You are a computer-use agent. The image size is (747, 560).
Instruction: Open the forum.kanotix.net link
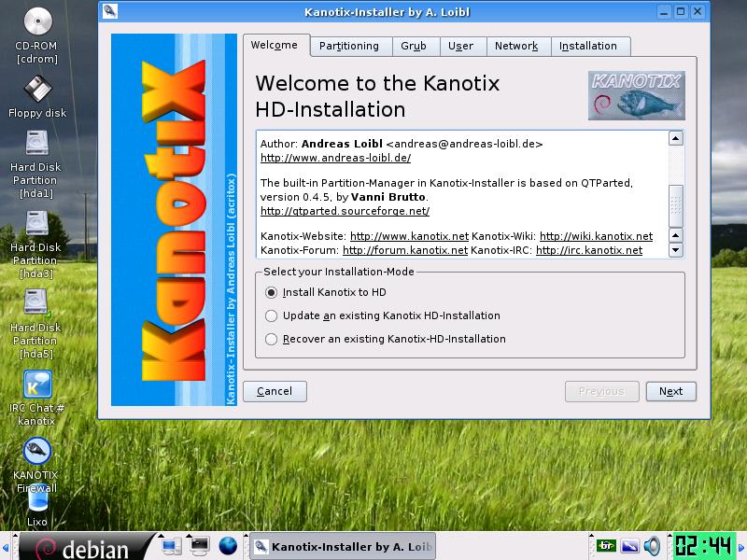(405, 250)
